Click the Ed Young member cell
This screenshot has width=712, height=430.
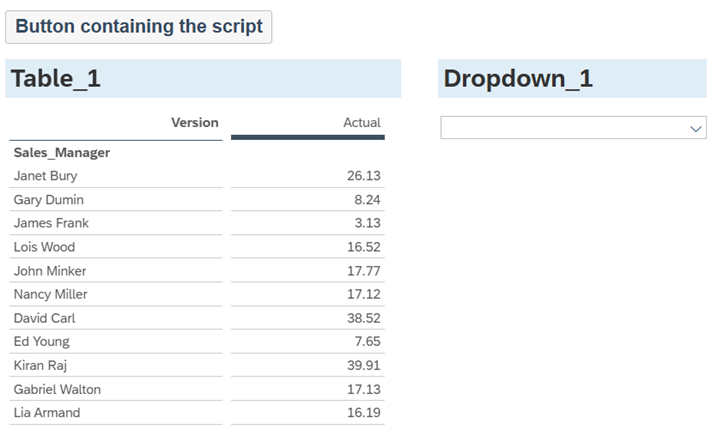coord(41,342)
